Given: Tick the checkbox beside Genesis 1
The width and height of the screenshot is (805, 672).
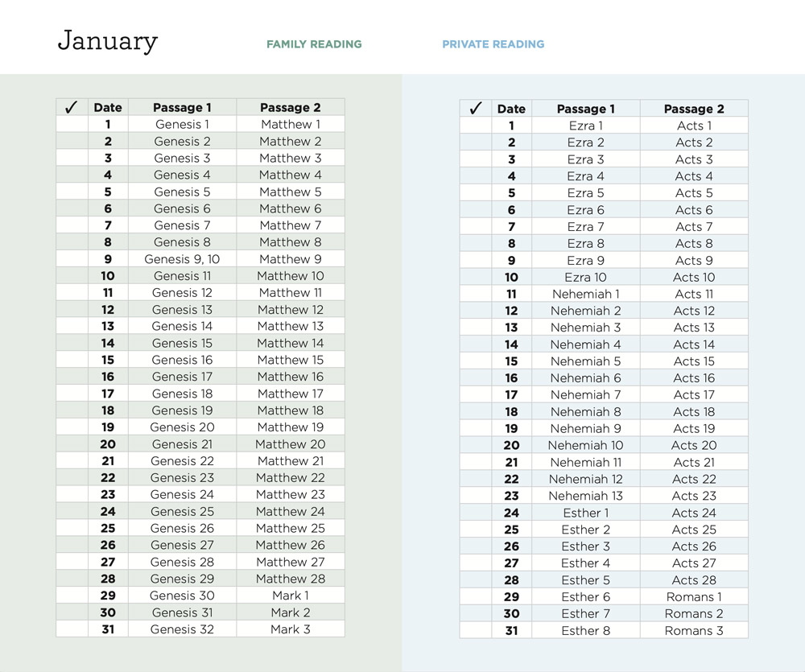Looking at the screenshot, I should [x=72, y=124].
